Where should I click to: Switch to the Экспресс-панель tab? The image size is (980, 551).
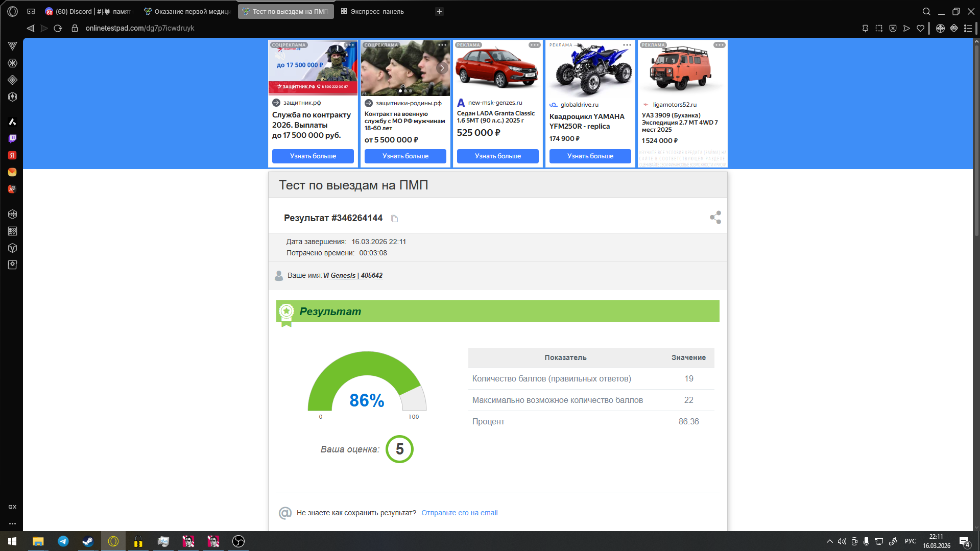click(377, 11)
